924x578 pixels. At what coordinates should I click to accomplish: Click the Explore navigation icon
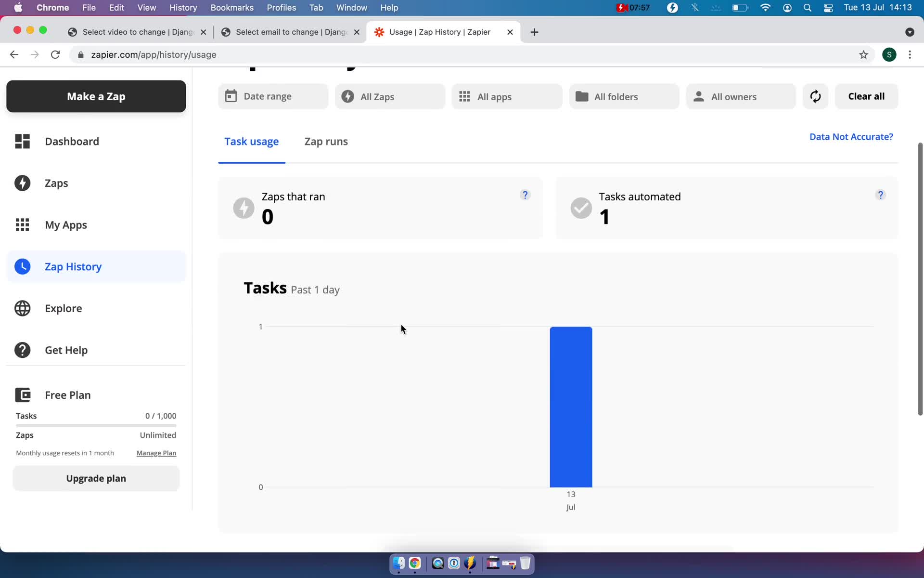click(x=23, y=308)
